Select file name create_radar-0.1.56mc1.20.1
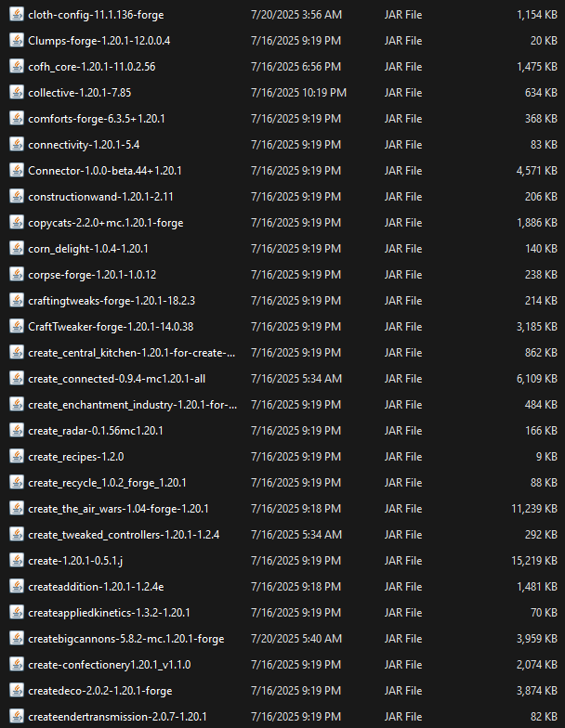This screenshot has height=728, width=565. pyautogui.click(x=95, y=431)
